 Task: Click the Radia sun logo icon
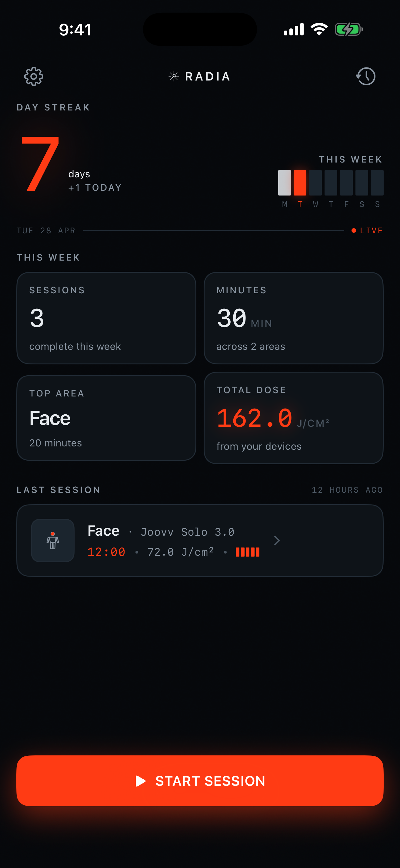173,76
